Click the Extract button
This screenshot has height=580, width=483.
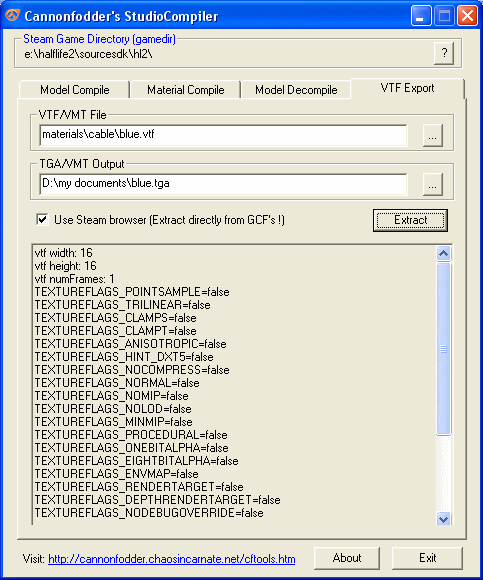tap(410, 220)
